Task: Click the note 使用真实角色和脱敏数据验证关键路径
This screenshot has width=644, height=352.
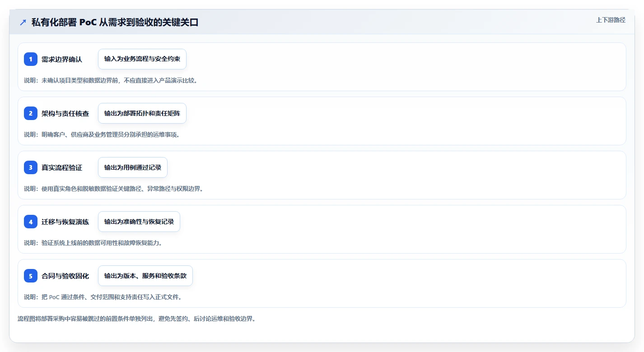Action: (114, 189)
